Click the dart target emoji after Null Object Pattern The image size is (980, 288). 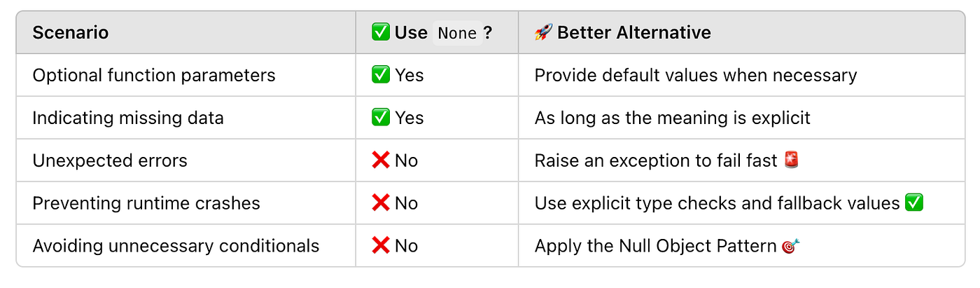tap(791, 246)
